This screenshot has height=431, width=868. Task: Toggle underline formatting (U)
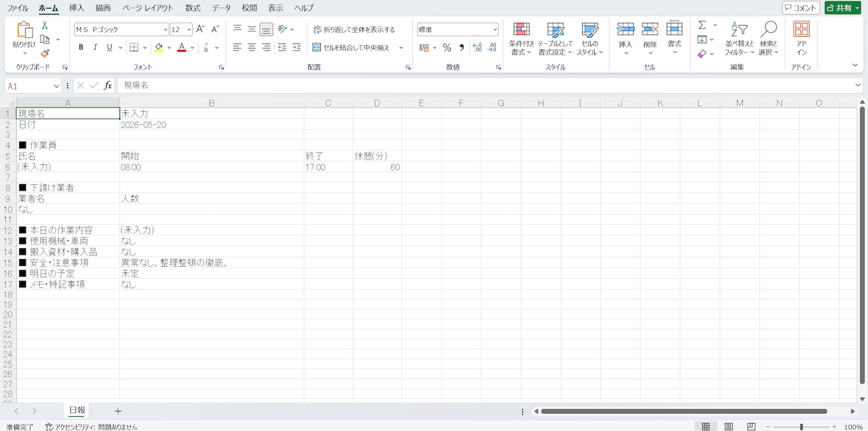[110, 48]
